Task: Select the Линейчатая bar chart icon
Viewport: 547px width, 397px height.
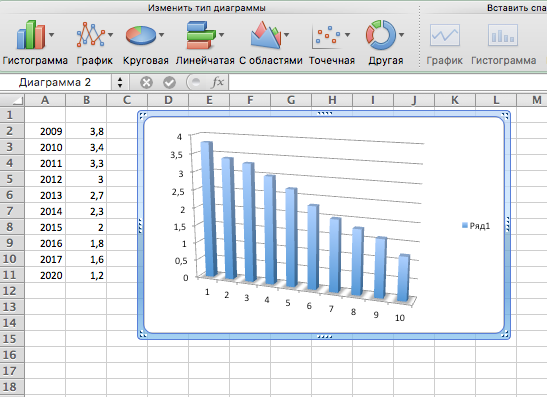Action: 201,35
